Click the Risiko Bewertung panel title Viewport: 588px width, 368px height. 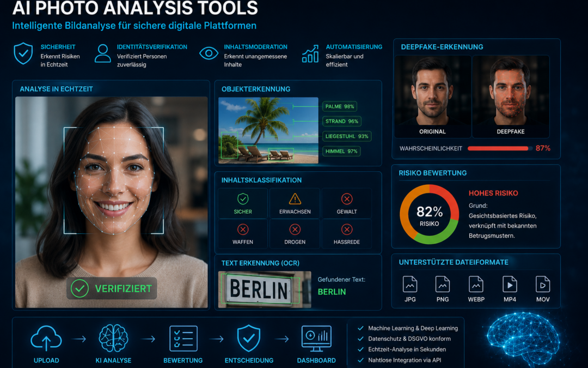point(432,173)
